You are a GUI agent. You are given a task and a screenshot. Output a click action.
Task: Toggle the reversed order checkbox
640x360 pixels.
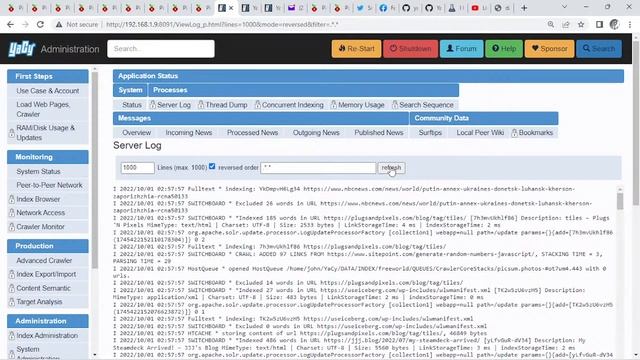[212, 166]
